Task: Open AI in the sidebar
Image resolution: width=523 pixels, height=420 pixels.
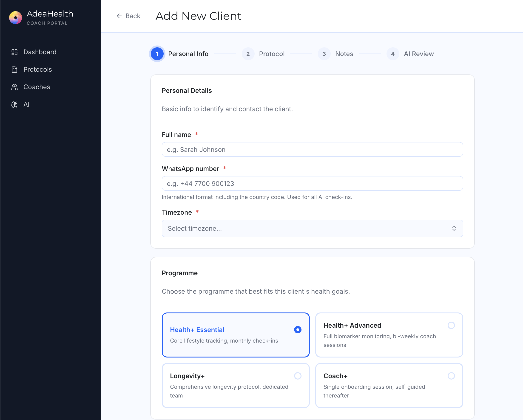Action: [x=51, y=105]
